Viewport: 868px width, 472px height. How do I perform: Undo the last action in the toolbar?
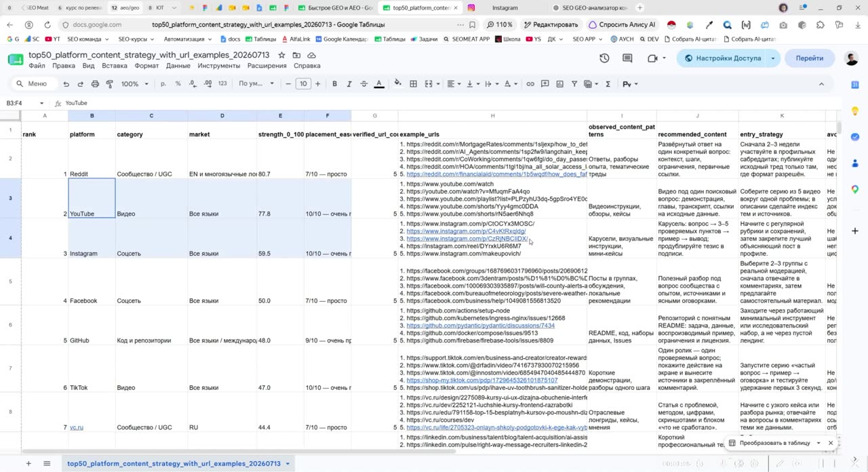[66, 84]
